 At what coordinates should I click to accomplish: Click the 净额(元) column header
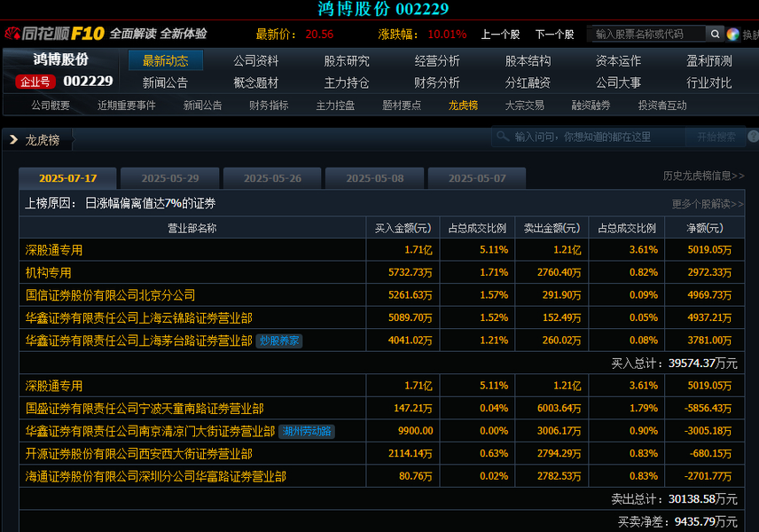[x=705, y=228]
